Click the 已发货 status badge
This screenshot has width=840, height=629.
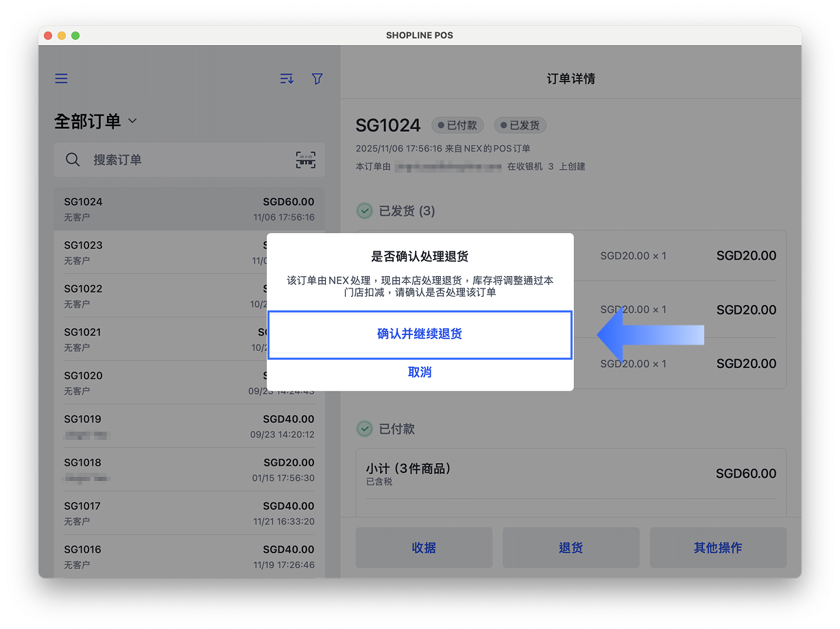click(520, 125)
